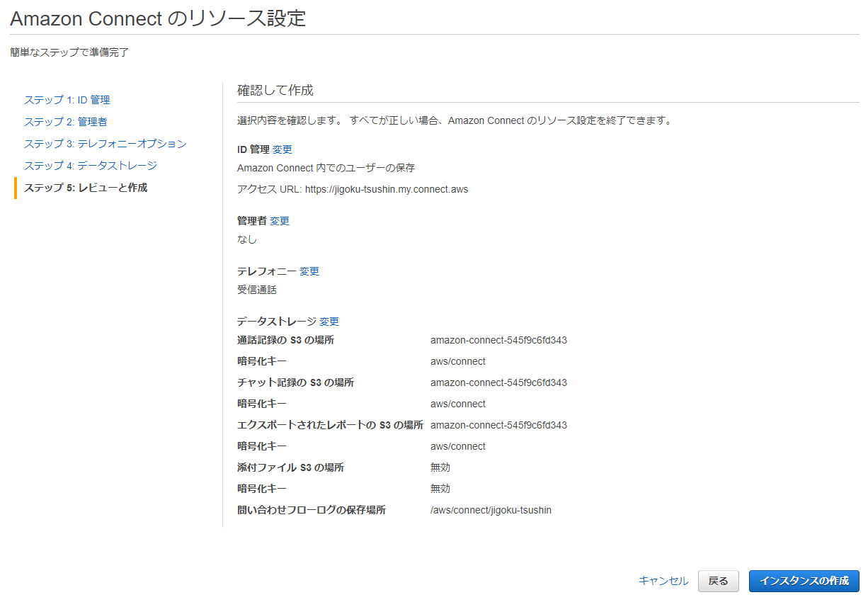
Task: Go to ステップ 1: ID 管理
Action: coord(67,100)
